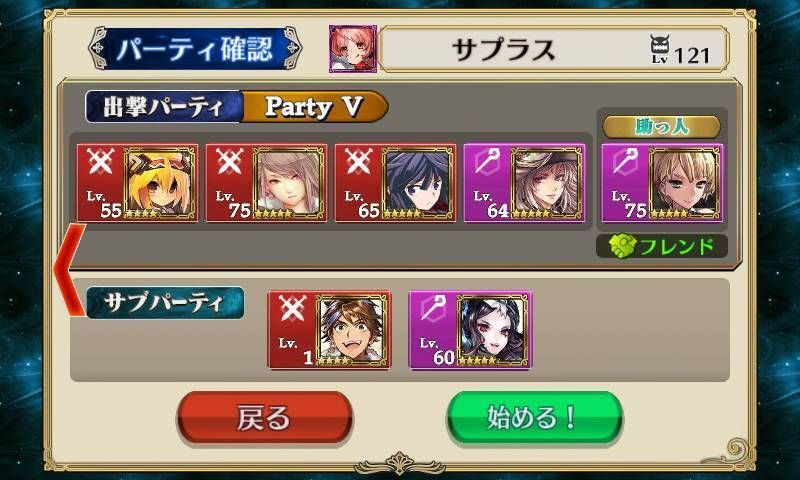Tap the pink-haired enemy portrait icon

(353, 49)
